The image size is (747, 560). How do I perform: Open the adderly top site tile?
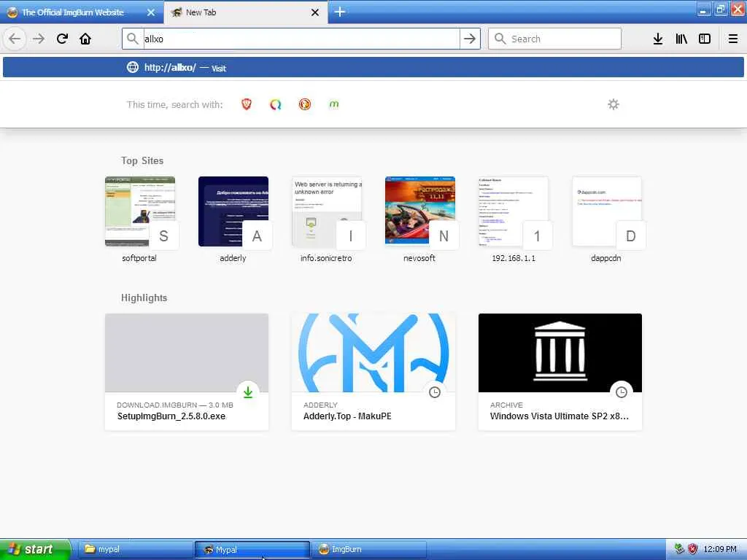[x=233, y=219]
